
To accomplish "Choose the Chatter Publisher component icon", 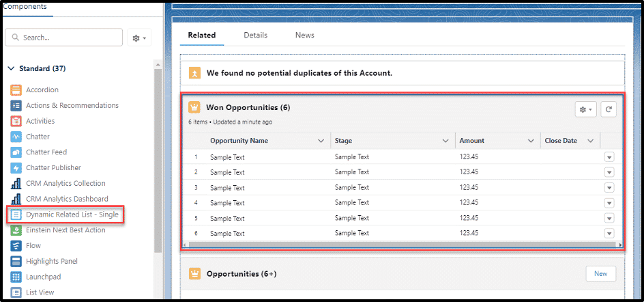I will (x=16, y=168).
